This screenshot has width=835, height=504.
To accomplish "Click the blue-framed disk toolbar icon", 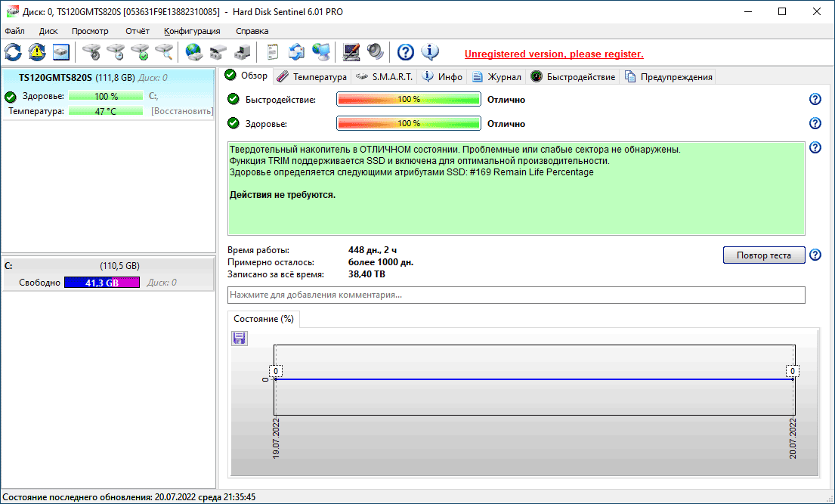I will [60, 52].
